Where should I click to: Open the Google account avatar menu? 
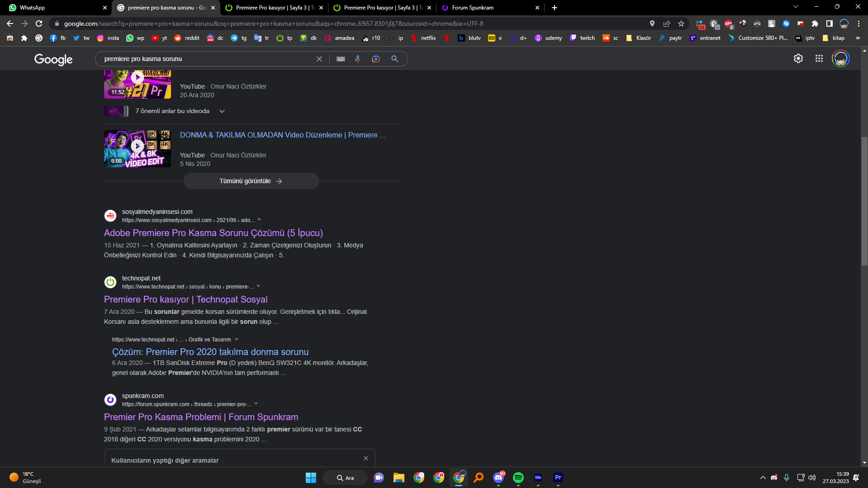pos(841,58)
